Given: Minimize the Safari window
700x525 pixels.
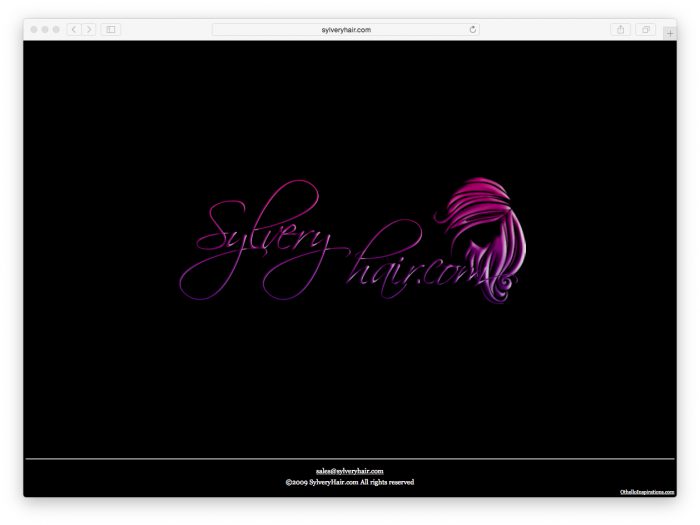Looking at the screenshot, I should (45, 30).
